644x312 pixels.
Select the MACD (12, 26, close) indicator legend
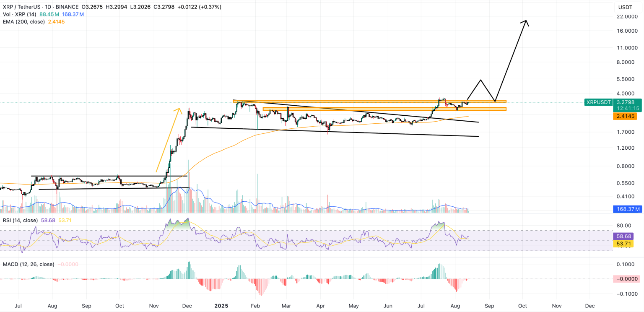(29, 264)
